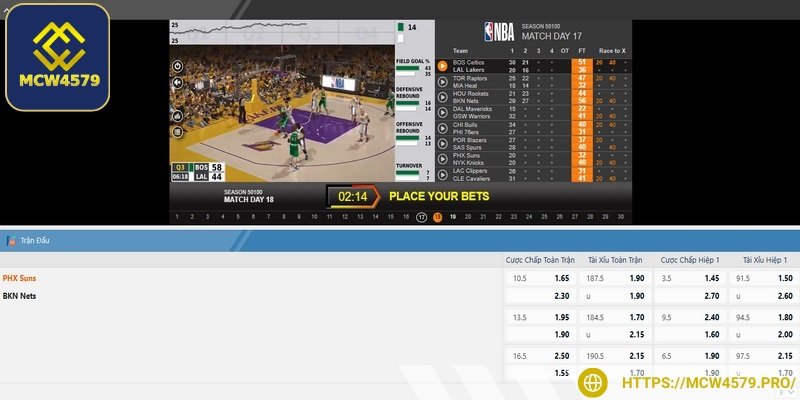The image size is (800, 400).
Task: Play the HOU Rockets vs BKN Nets match
Action: [x=442, y=97]
